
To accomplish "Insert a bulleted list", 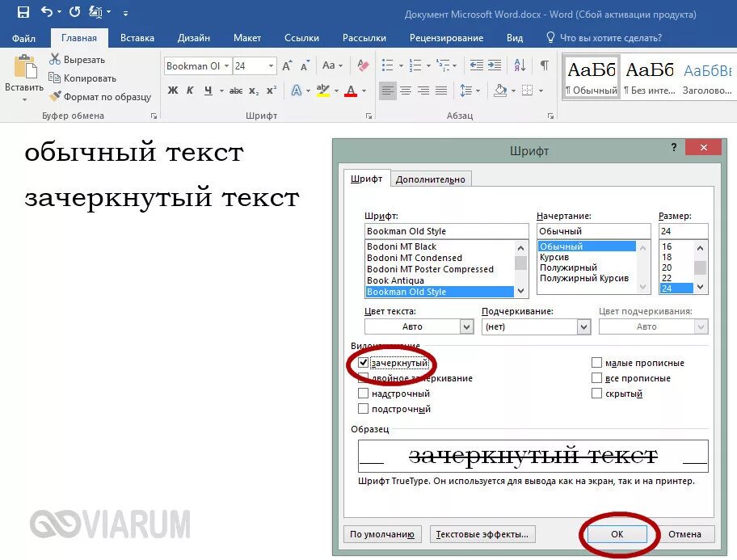I will click(387, 65).
